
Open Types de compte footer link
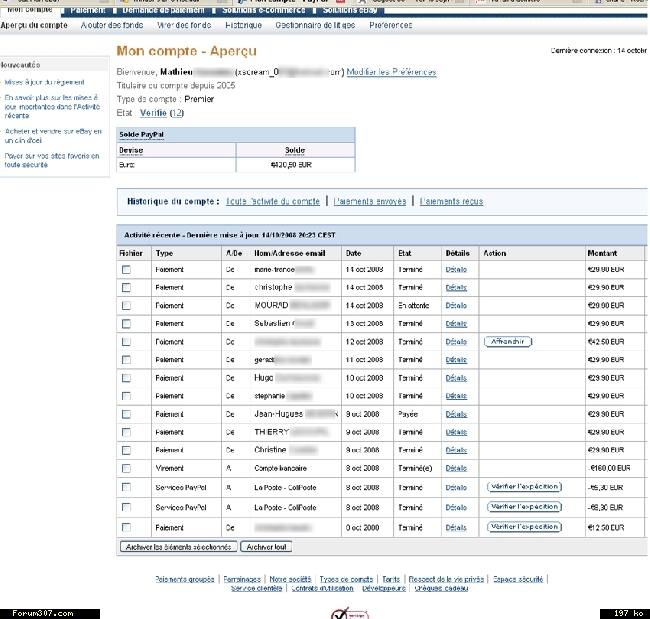347,579
